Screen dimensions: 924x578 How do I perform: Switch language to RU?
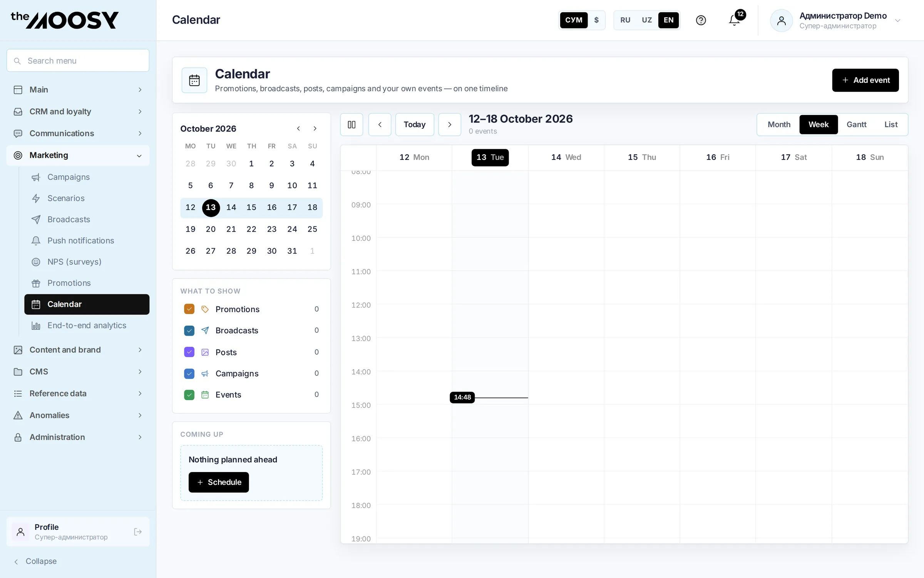pos(625,20)
